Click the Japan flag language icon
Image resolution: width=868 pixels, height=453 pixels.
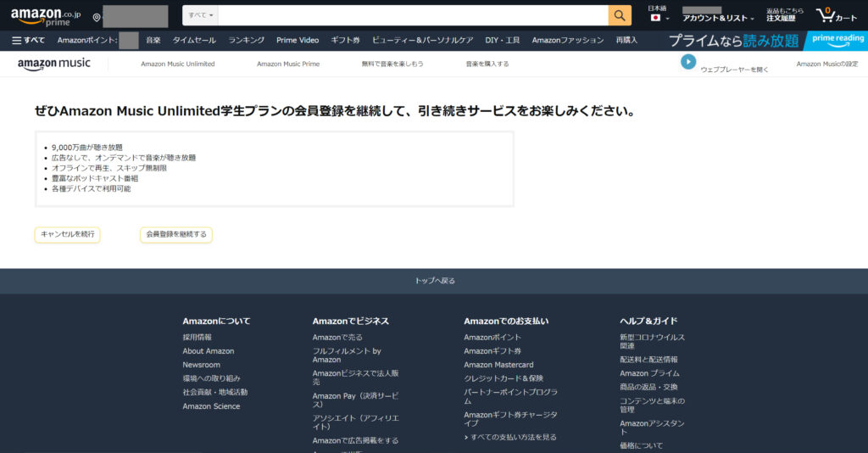coord(655,18)
